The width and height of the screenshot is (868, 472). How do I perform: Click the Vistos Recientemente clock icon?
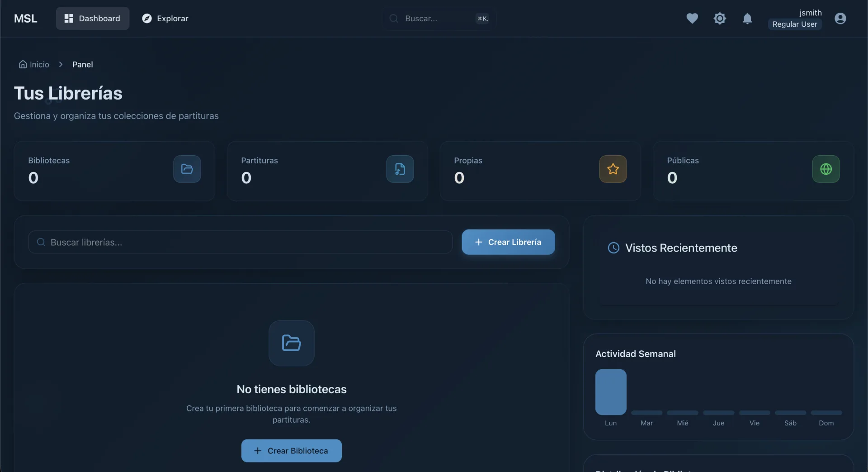(613, 248)
